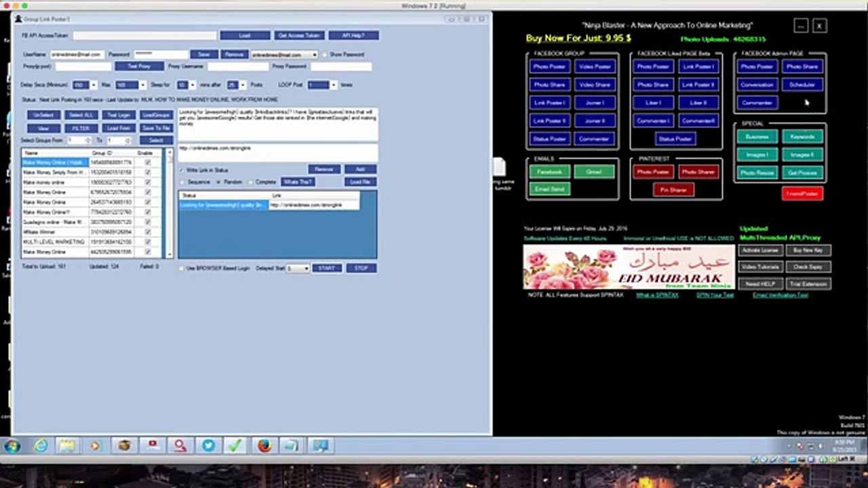Select the Random radio option

point(218,182)
